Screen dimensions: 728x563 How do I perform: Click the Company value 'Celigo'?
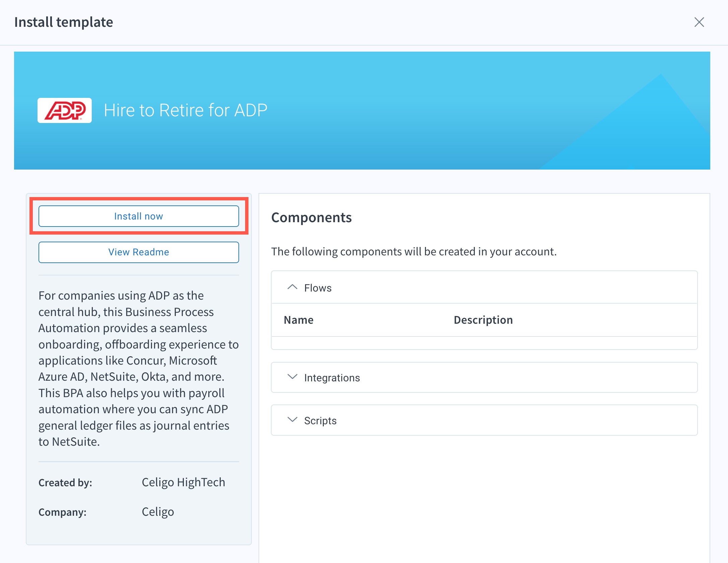coord(158,512)
